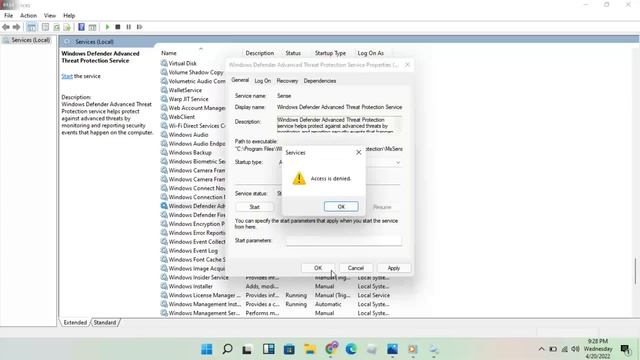Open the Action menu
The image size is (640, 360).
29,16
